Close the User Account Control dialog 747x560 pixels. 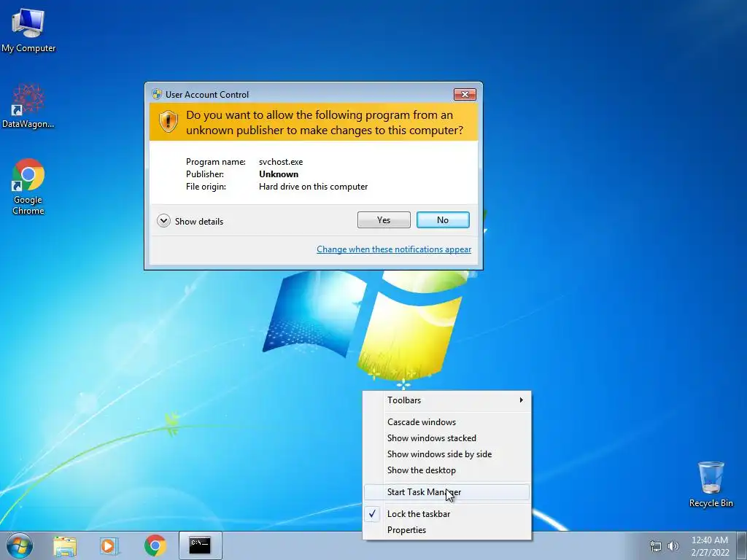click(465, 94)
